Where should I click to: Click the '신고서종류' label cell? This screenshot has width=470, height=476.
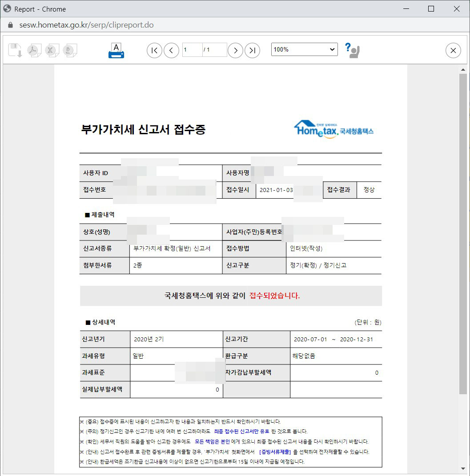tap(104, 248)
